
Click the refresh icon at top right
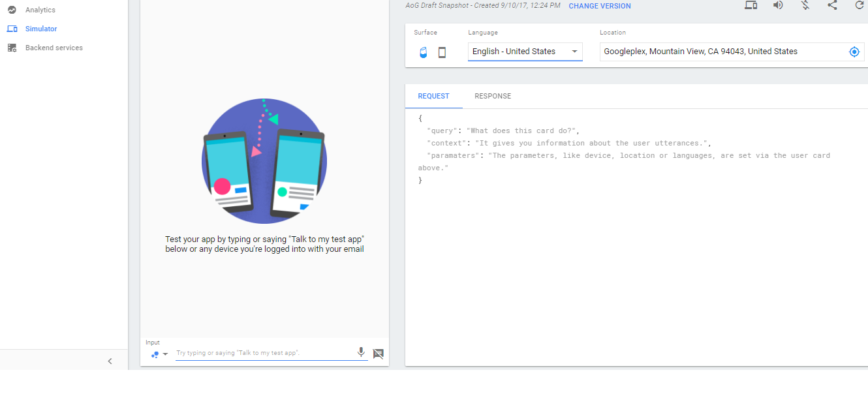[860, 5]
